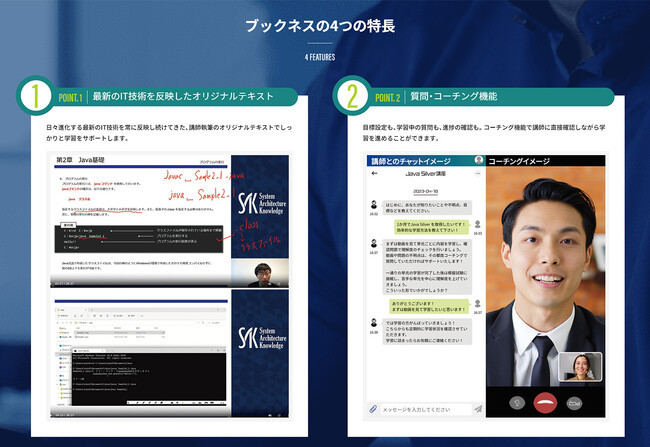Select the POINT.2 coaching feature heading
Screen dimensions: 650x447
tap(450, 97)
